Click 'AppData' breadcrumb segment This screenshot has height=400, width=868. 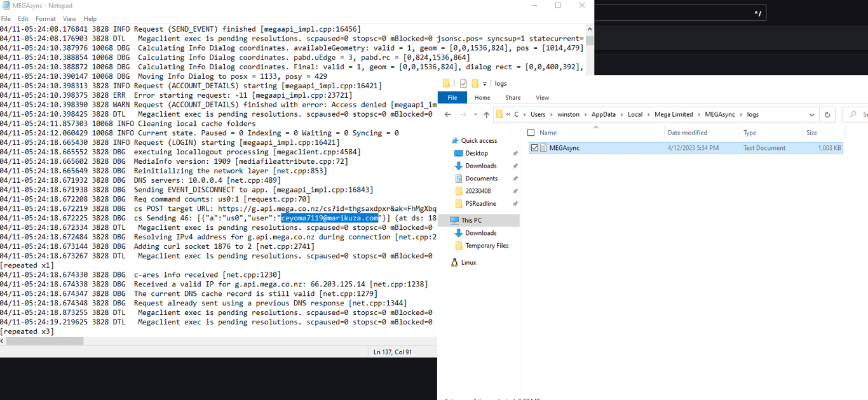coord(604,115)
